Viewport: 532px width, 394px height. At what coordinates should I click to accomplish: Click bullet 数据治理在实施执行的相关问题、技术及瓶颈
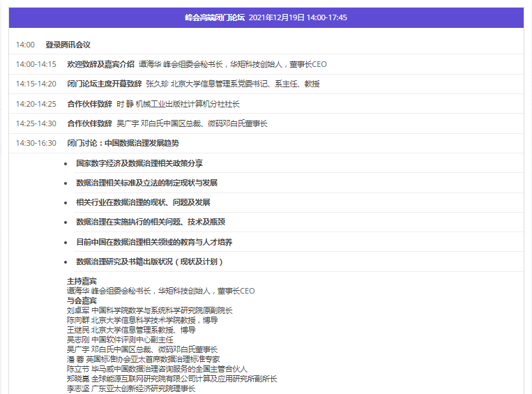(150, 222)
